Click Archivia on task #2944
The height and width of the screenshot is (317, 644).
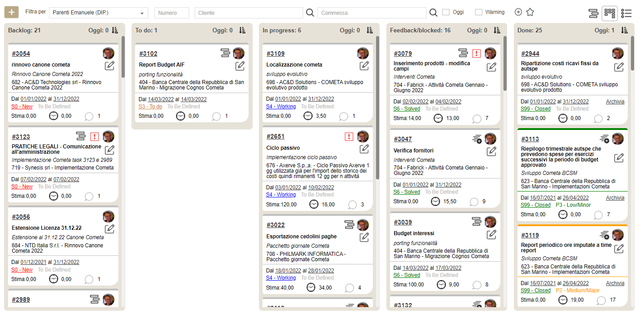tap(615, 102)
